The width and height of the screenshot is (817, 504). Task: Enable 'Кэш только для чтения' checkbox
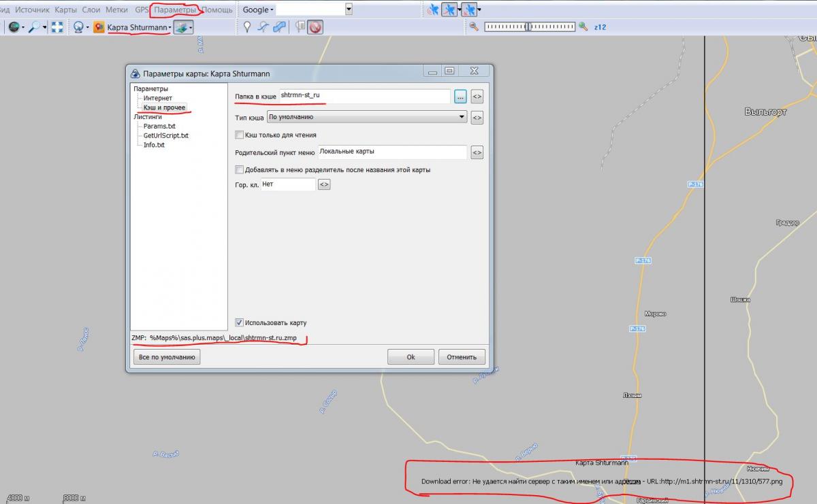pyautogui.click(x=239, y=135)
